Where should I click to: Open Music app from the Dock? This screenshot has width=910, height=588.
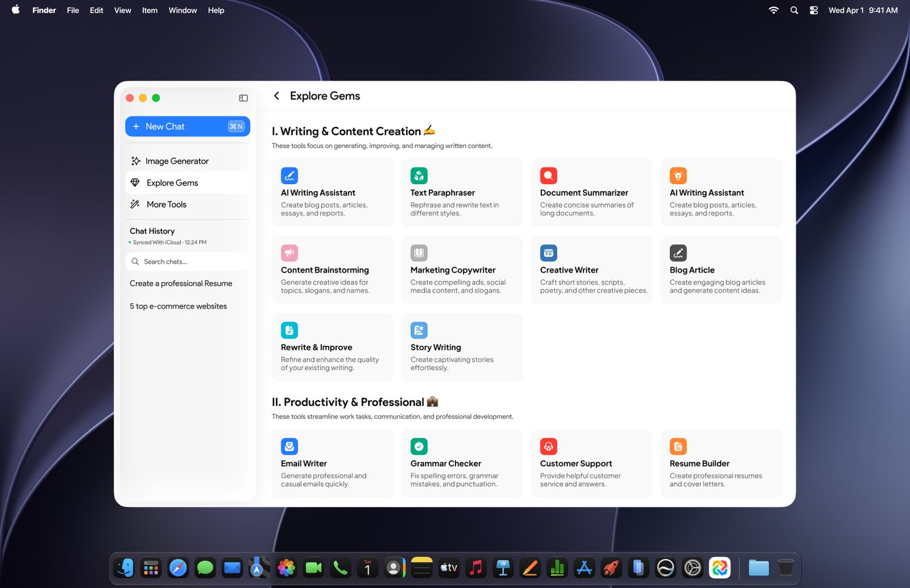pyautogui.click(x=476, y=568)
